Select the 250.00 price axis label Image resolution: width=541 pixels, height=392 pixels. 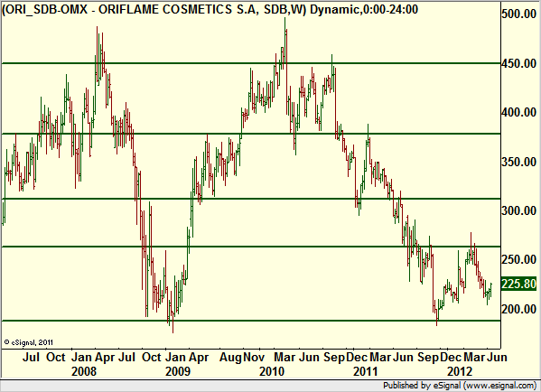tap(518, 259)
